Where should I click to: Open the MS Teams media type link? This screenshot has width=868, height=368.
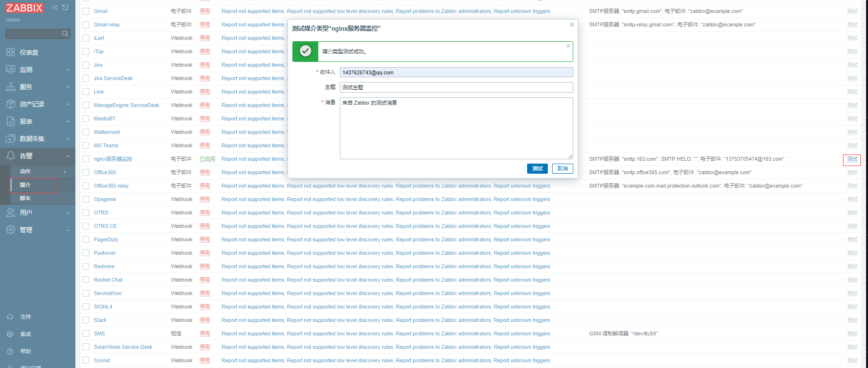coord(106,145)
